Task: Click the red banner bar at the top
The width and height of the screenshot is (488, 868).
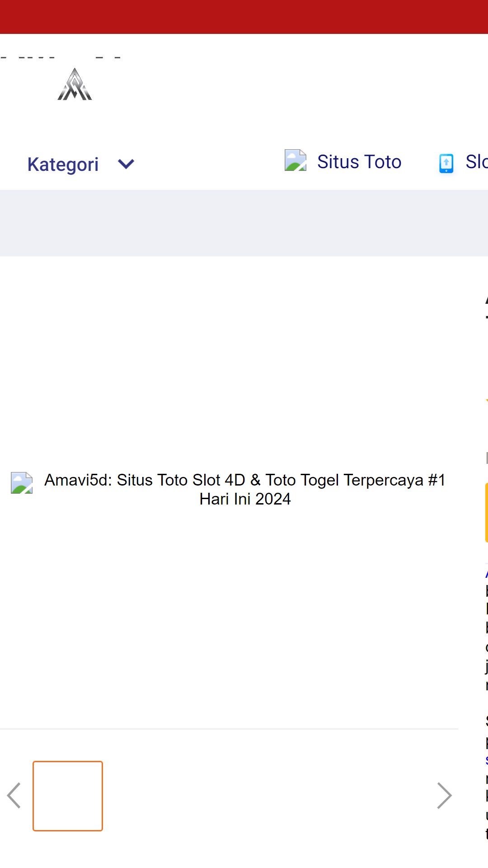Action: pyautogui.click(x=244, y=17)
